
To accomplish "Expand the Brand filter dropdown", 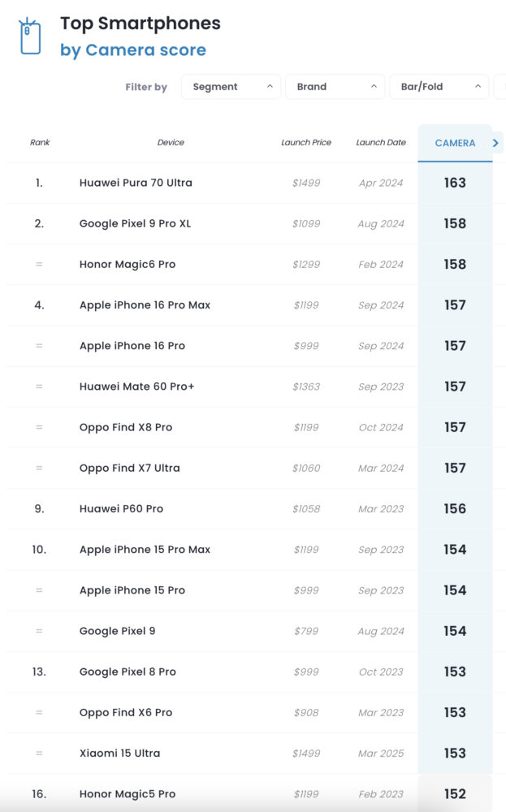I will (x=335, y=87).
